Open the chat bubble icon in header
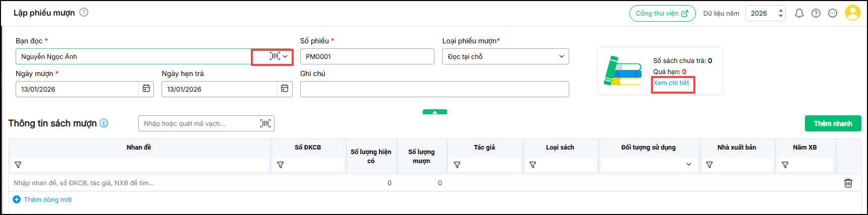This screenshot has width=868, height=215. (x=833, y=14)
